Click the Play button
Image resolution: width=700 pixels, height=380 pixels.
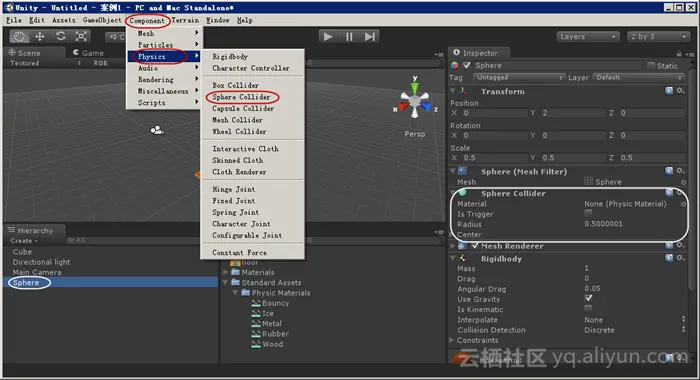point(328,37)
